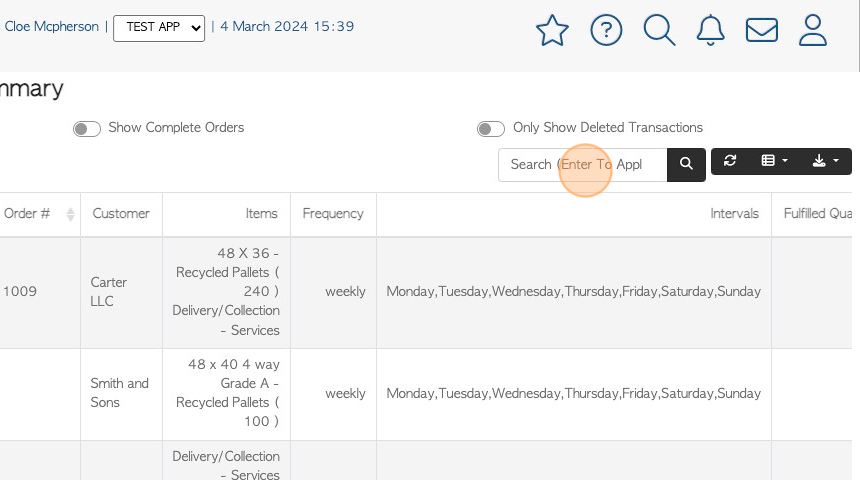Refresh the table with the refresh icon
This screenshot has height=480, width=860.
[x=730, y=161]
